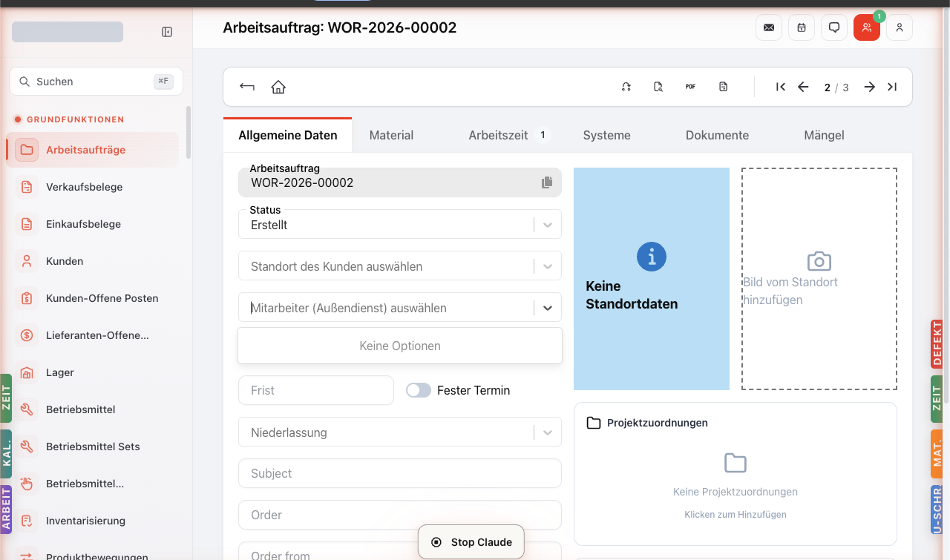Click Bild vom Standort hinzufügen area
Screen dimensions: 950x560
pos(819,279)
